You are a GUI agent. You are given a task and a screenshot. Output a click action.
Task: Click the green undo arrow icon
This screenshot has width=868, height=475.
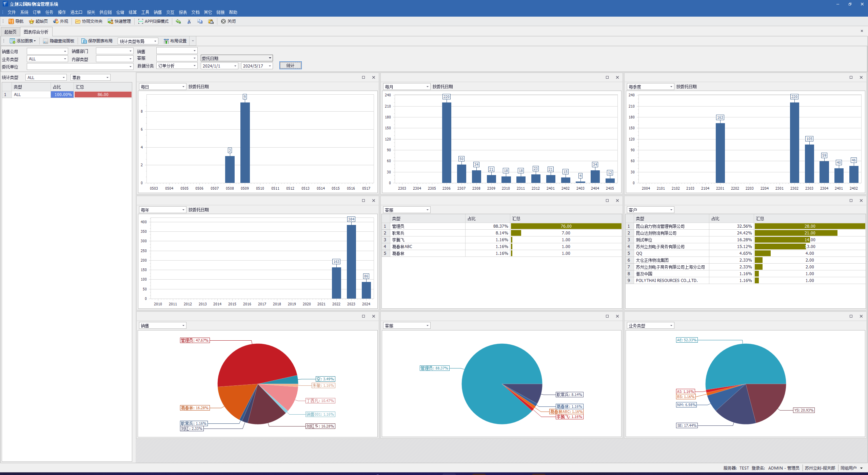click(178, 21)
